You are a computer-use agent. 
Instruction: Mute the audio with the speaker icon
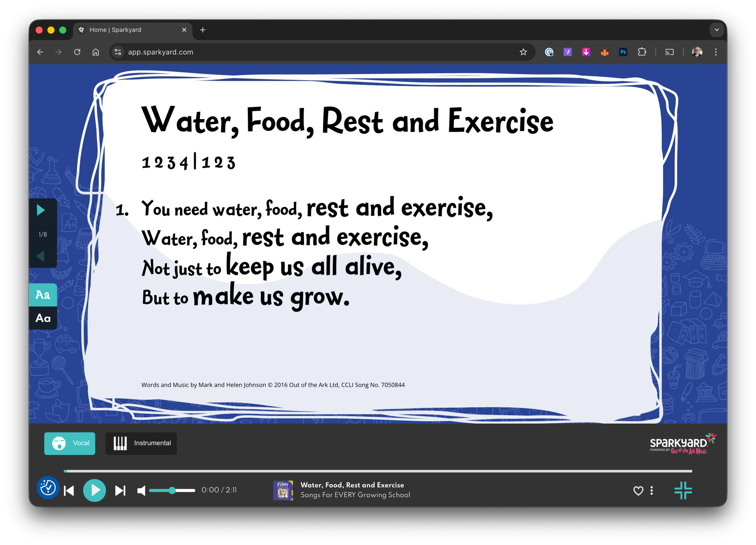coord(141,490)
